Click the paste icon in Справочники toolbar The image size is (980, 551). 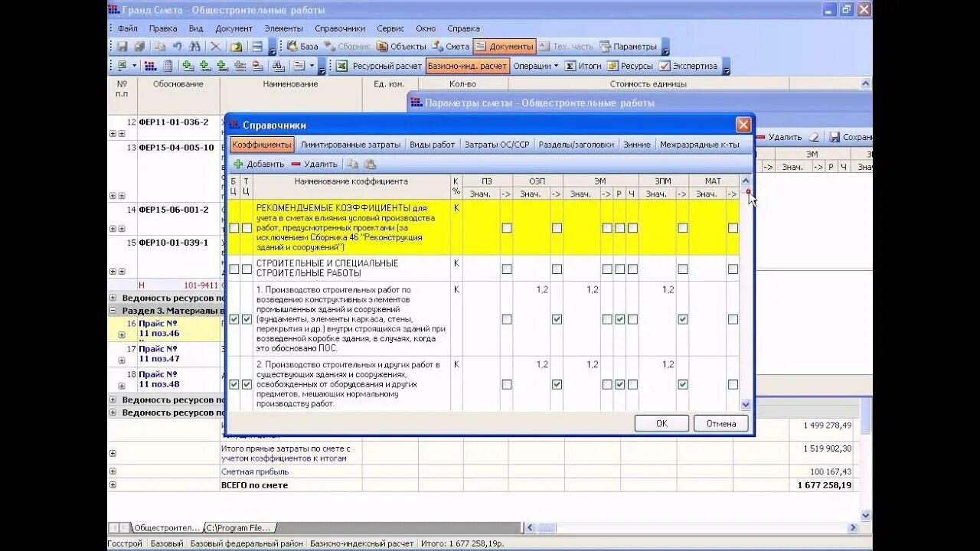click(371, 164)
